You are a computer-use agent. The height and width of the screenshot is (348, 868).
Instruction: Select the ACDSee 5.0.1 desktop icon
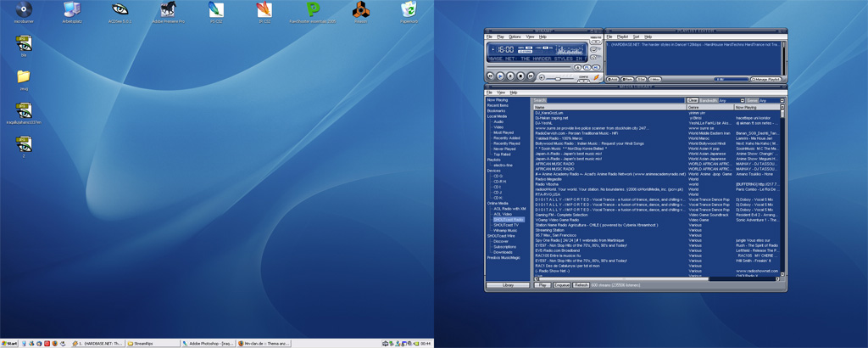click(x=120, y=10)
